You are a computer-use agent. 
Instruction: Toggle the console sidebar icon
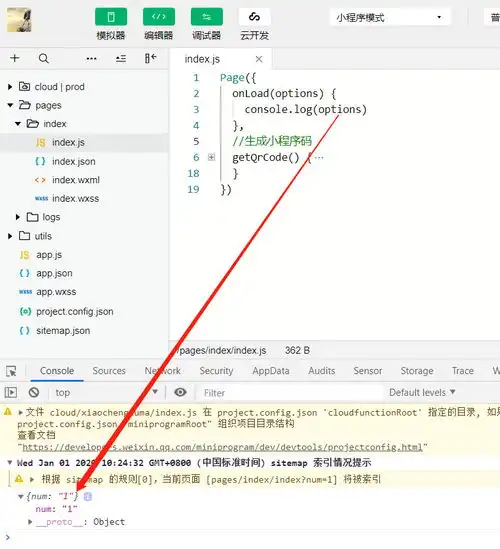point(11,392)
